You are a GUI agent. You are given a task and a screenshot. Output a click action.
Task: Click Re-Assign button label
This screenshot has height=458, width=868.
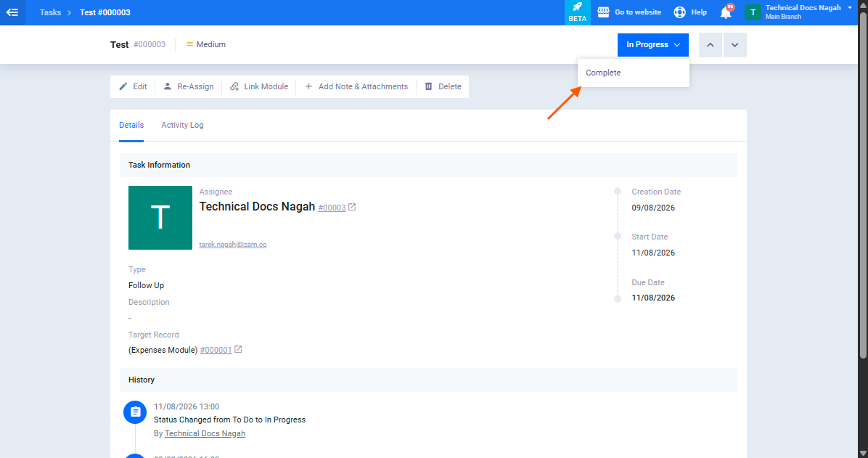[x=195, y=86]
